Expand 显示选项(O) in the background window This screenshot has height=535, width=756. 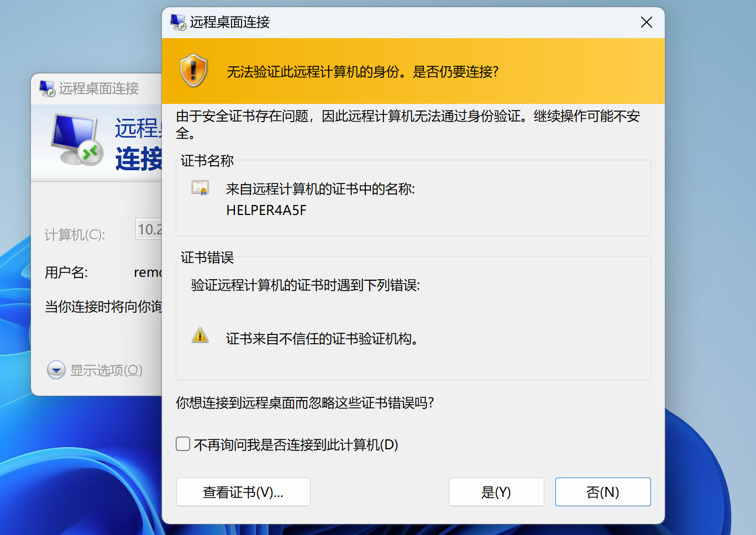coord(56,370)
